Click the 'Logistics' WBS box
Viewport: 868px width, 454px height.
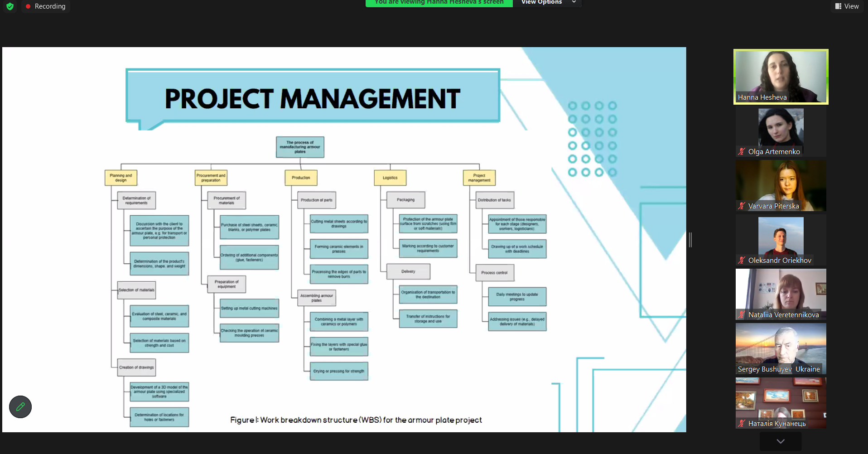tap(390, 178)
